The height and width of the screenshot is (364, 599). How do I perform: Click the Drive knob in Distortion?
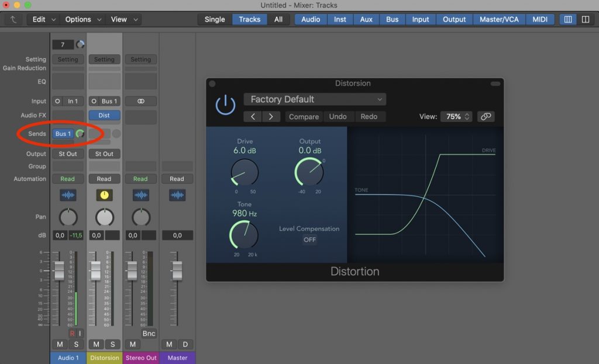click(x=245, y=172)
